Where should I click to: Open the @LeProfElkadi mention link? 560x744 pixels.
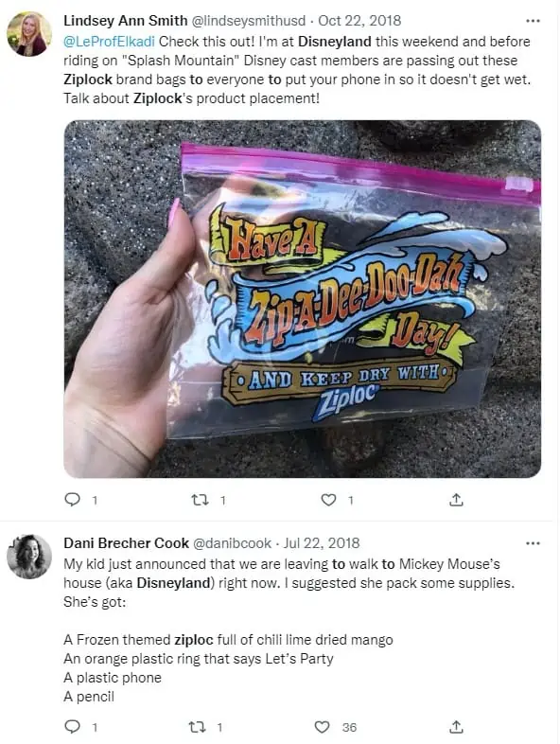[109, 42]
